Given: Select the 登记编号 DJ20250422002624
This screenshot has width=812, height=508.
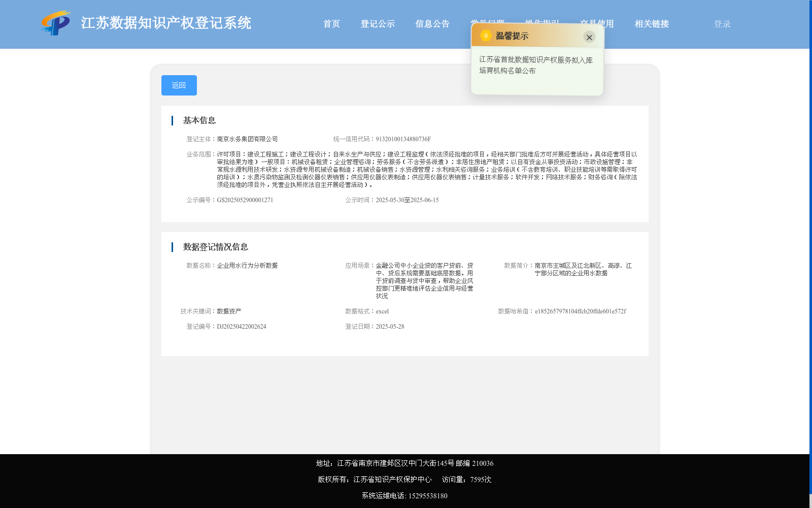Looking at the screenshot, I should (x=242, y=326).
